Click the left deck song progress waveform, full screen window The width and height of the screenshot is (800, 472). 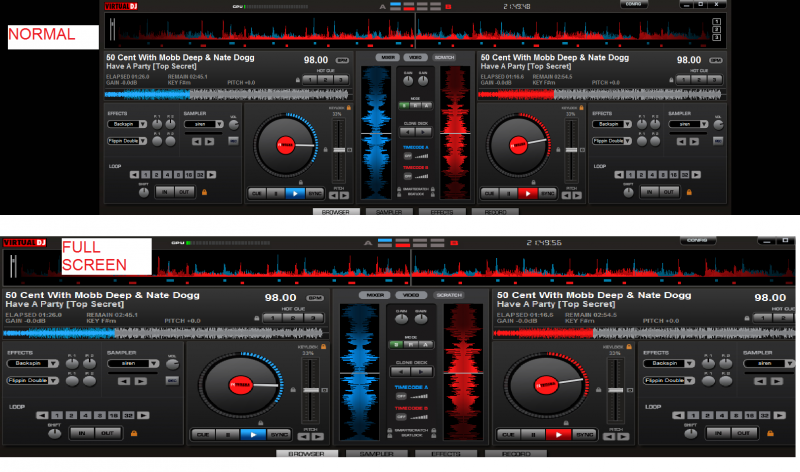[x=165, y=333]
